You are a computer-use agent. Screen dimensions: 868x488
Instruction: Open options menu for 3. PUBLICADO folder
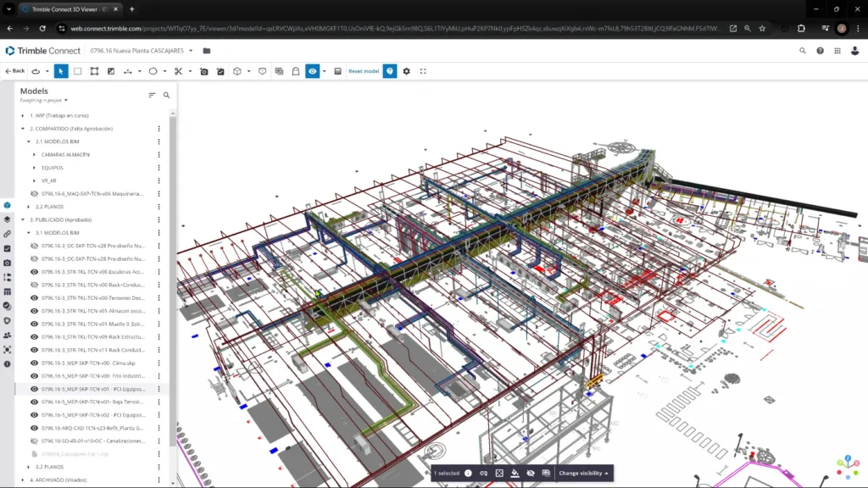pos(159,219)
